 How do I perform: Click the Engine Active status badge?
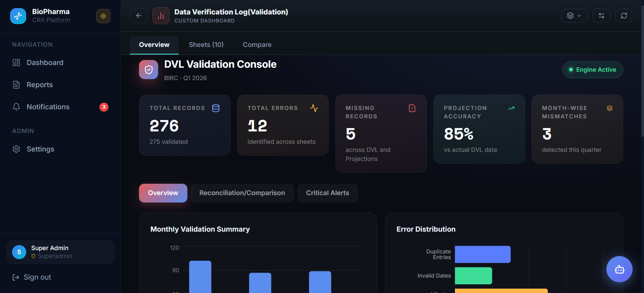tap(593, 70)
